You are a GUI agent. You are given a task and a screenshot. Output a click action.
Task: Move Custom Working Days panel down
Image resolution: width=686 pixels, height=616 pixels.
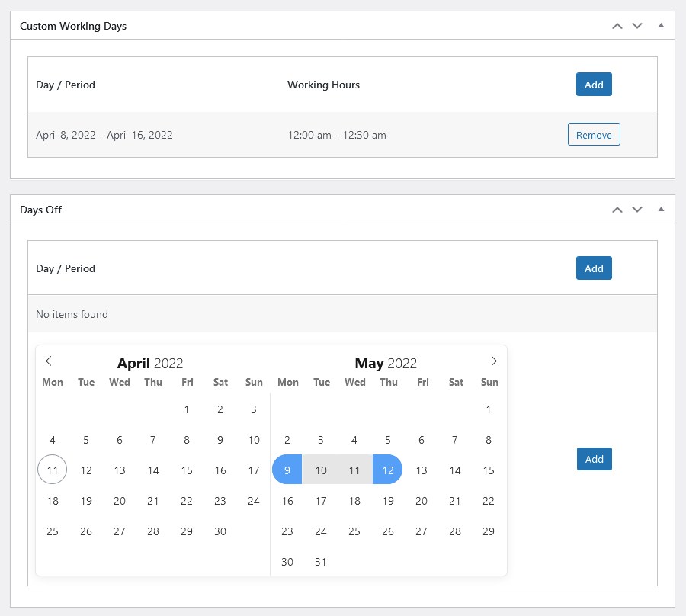(x=637, y=26)
